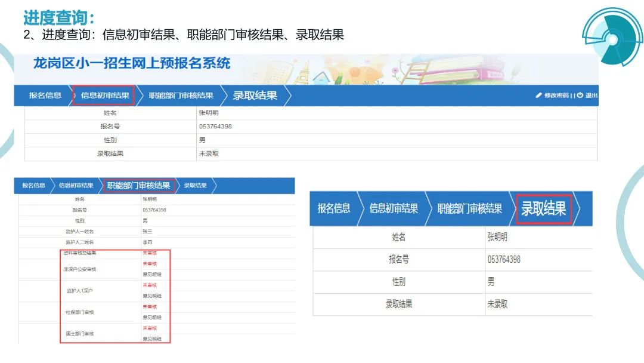This screenshot has height=363, width=644.
Task: Click 录取结果 row label in top table
Action: (110, 153)
